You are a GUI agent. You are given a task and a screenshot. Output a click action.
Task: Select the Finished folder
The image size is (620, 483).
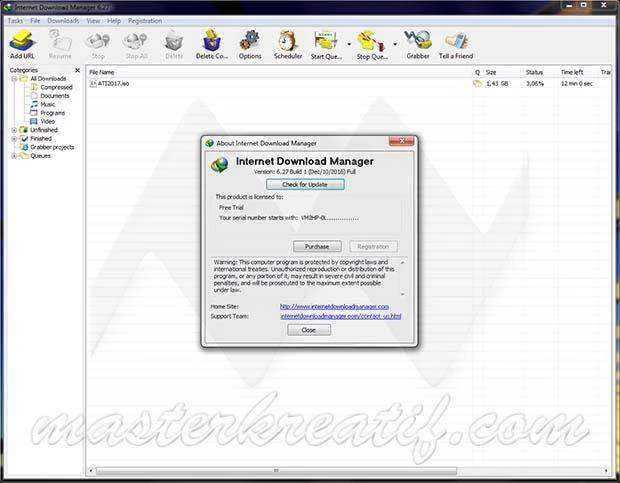point(41,139)
